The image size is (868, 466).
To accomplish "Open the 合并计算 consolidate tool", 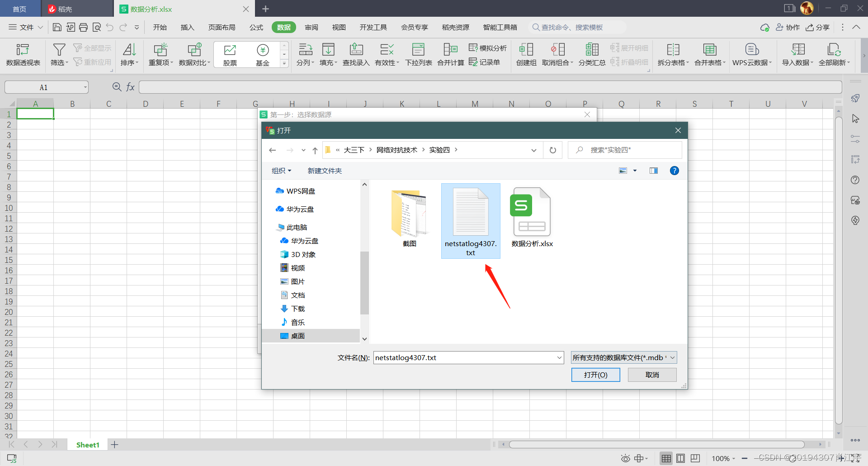I will [451, 54].
